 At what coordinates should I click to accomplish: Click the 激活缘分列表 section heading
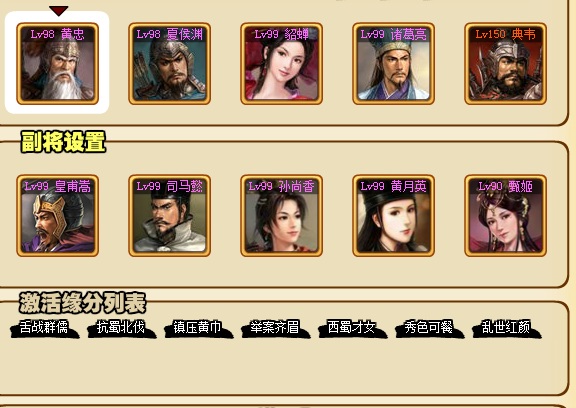pos(83,303)
